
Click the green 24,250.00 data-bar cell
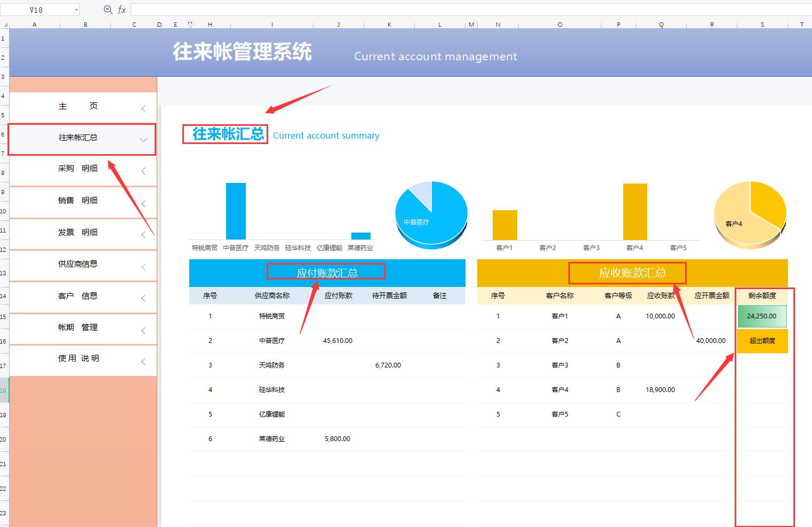[761, 316]
